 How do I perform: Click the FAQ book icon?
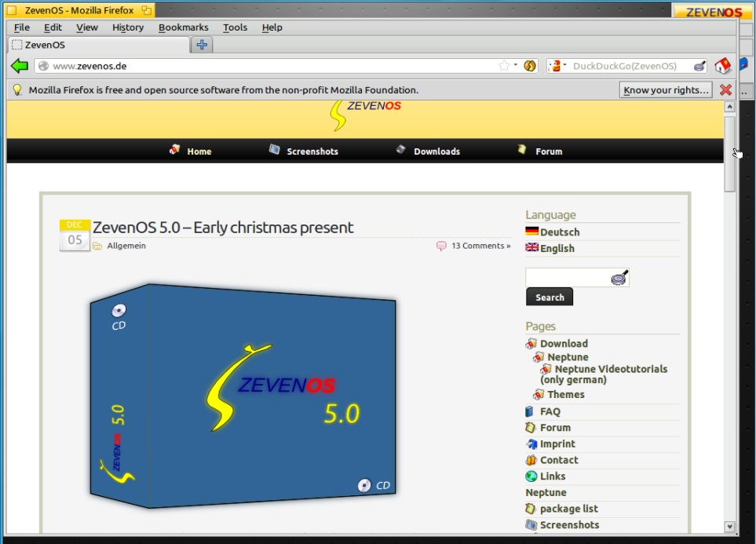[529, 411]
